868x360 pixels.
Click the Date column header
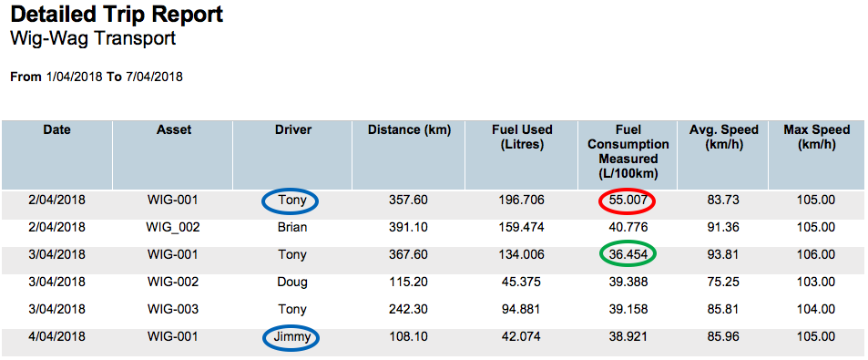(x=57, y=130)
